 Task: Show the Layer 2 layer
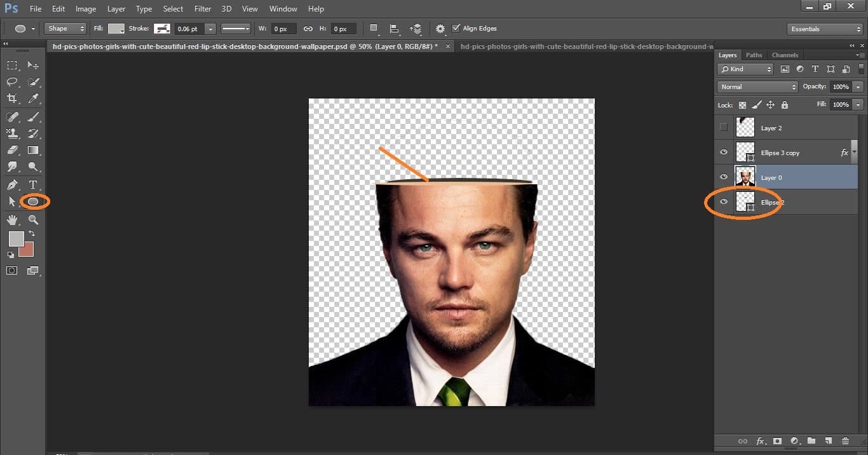724,127
